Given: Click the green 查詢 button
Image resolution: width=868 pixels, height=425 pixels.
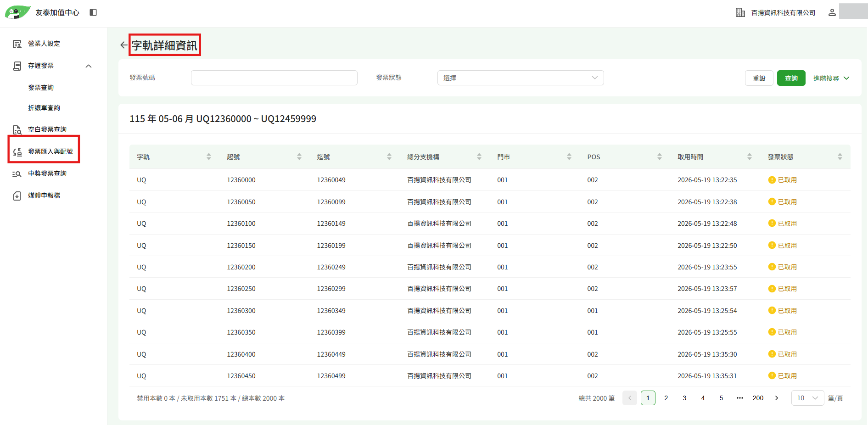Looking at the screenshot, I should tap(791, 78).
